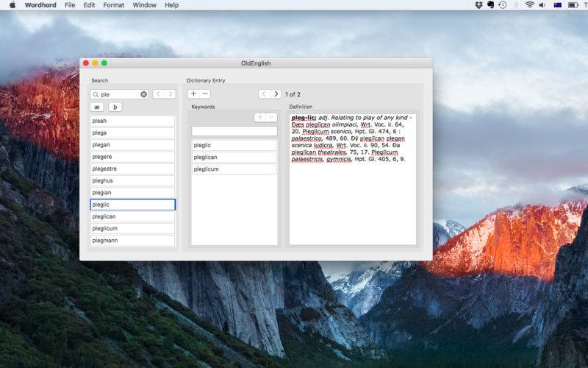This screenshot has width=588, height=368.
Task: Clear the search field with the X icon
Action: click(143, 94)
